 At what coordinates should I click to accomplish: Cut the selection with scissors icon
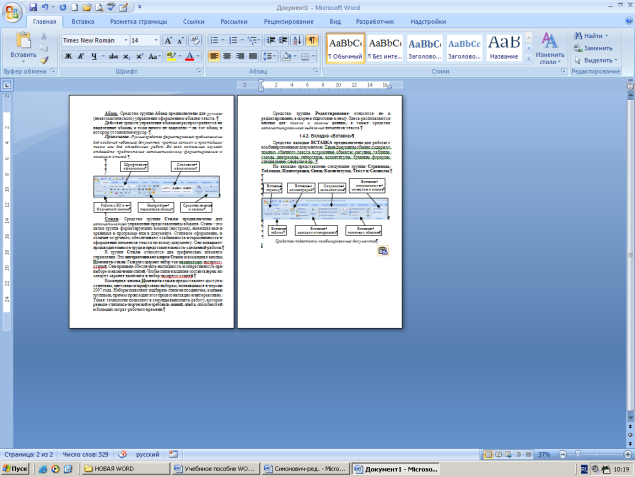pyautogui.click(x=44, y=36)
